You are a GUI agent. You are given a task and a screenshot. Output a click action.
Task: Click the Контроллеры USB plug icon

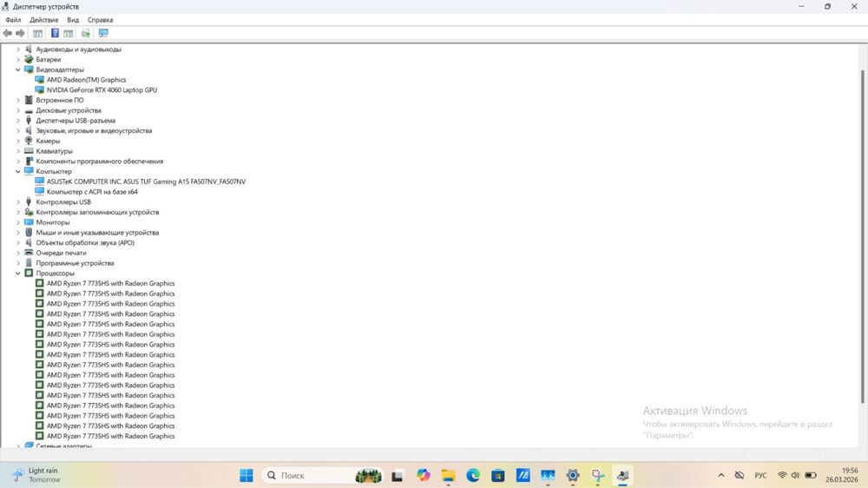point(29,201)
